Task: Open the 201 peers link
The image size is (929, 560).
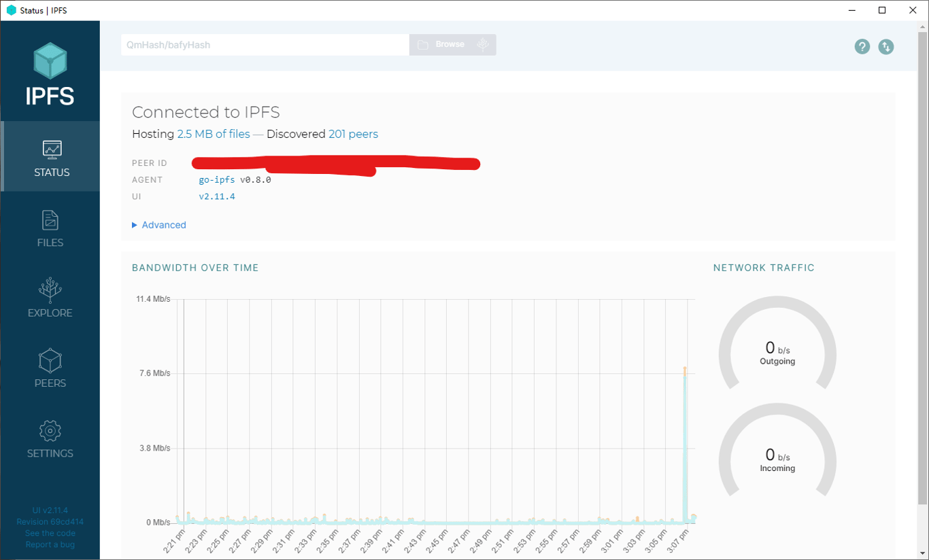Action: coord(353,134)
